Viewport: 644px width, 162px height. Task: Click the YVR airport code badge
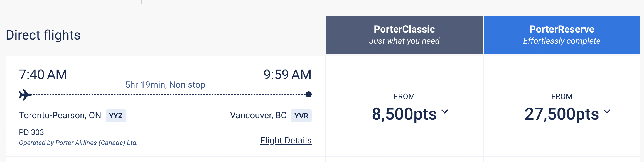(x=301, y=116)
